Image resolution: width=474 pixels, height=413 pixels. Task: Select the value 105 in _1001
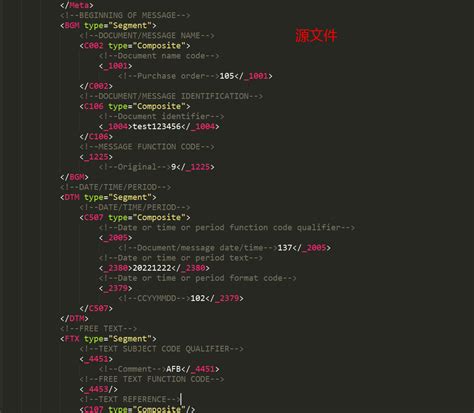[227, 76]
